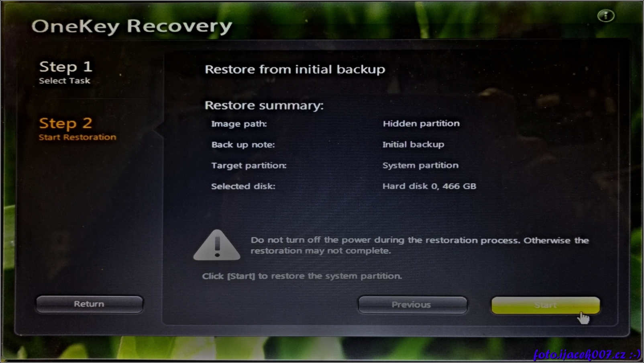Viewport: 644px width, 363px height.
Task: Click the power-off warning message text
Action: coord(420,245)
